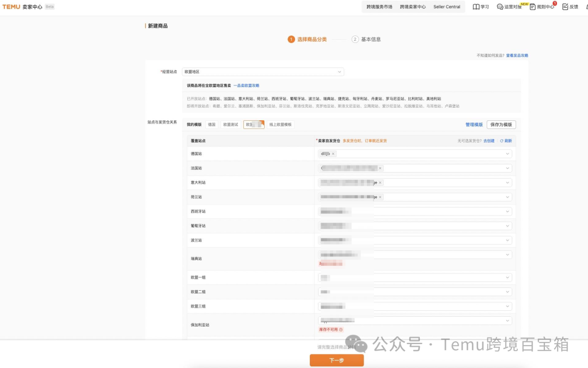Expand the 欧盟三组 warehouse dropdown
Image resolution: width=588 pixels, height=368 pixels.
507,306
